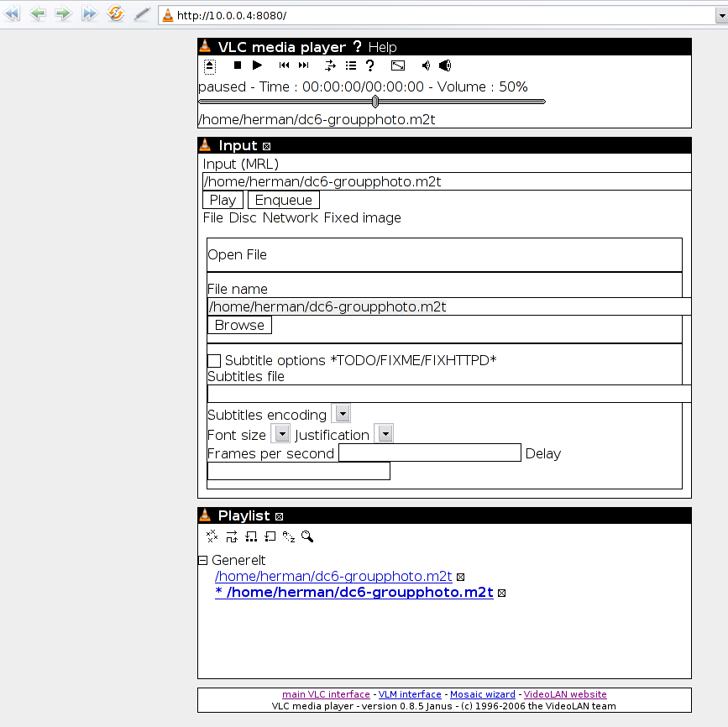Reload the page with the orange refresh icon
Image resolution: width=728 pixels, height=727 pixels.
point(116,13)
